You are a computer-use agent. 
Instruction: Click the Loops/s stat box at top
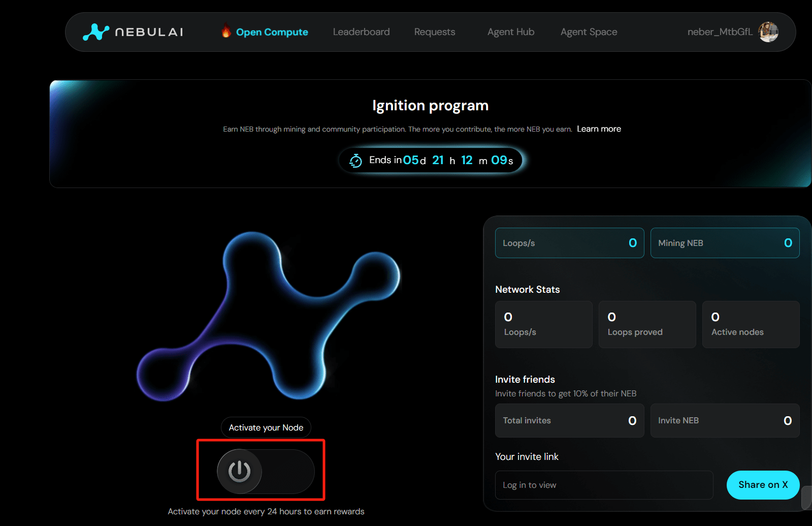click(x=569, y=243)
